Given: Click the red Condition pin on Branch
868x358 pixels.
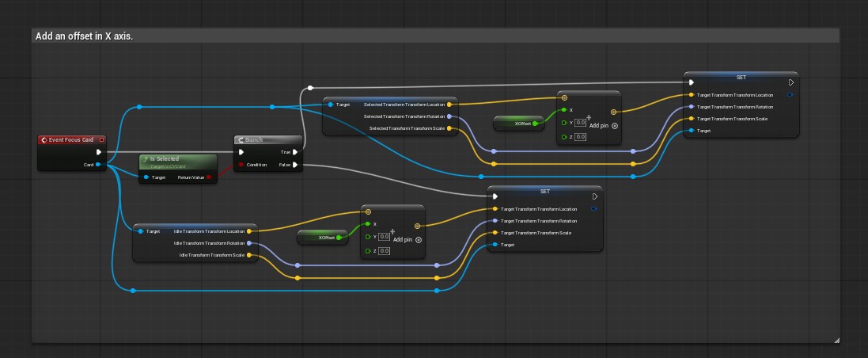Looking at the screenshot, I should [x=241, y=165].
